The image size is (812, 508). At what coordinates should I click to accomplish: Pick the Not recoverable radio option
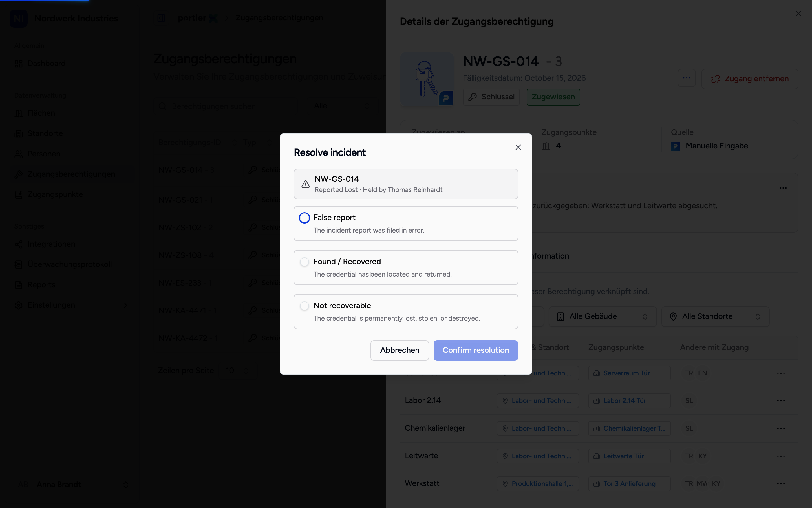pos(304,306)
